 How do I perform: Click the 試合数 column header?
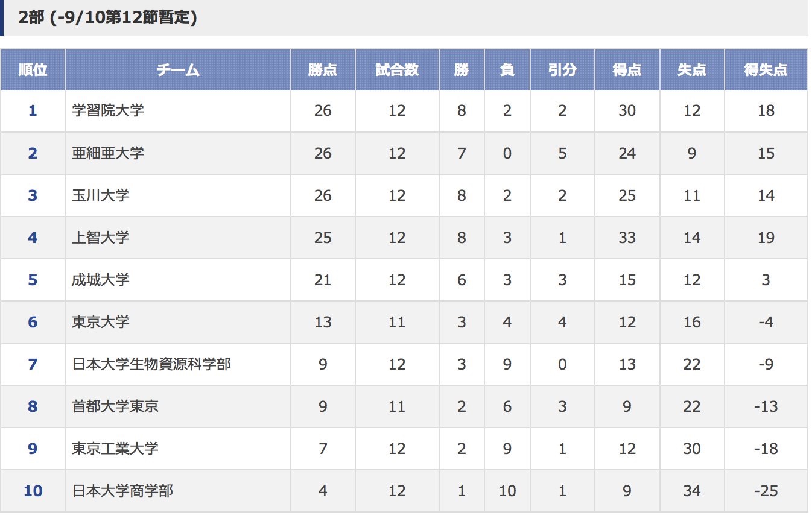(397, 70)
